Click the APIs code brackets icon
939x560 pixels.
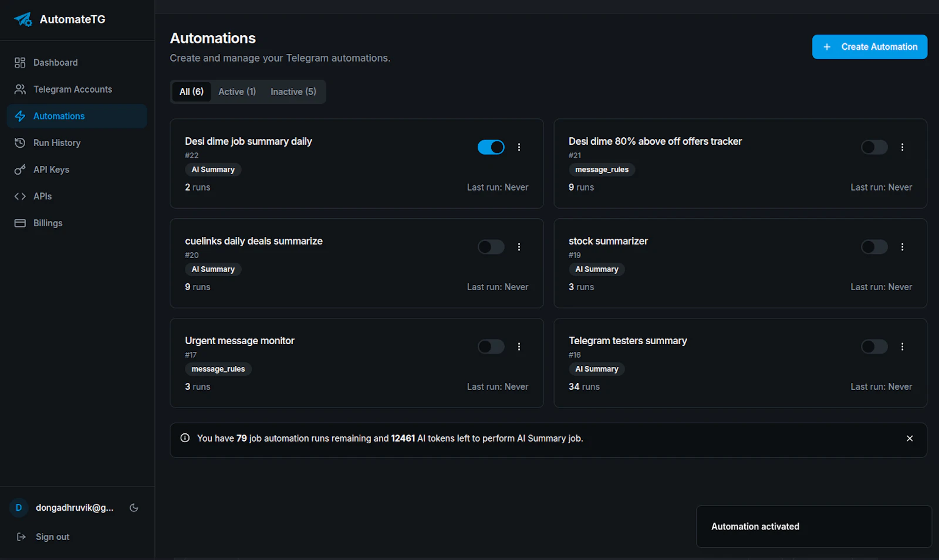point(20,196)
